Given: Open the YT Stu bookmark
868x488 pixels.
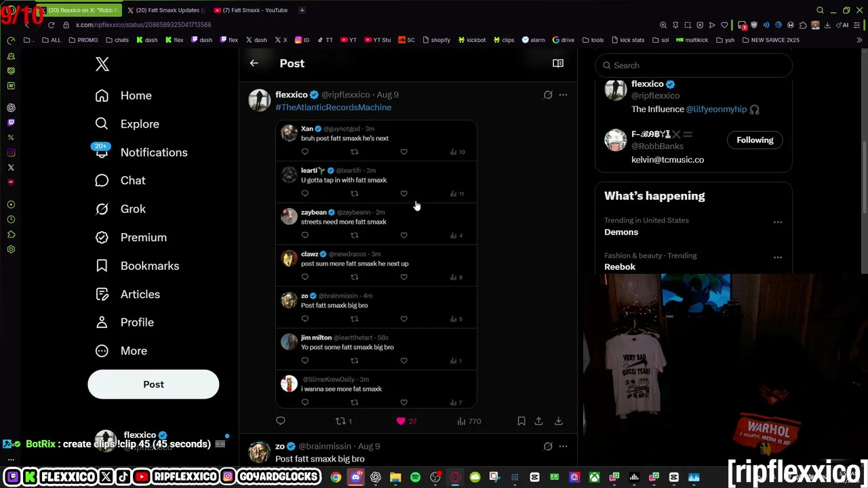Looking at the screenshot, I should 377,40.
